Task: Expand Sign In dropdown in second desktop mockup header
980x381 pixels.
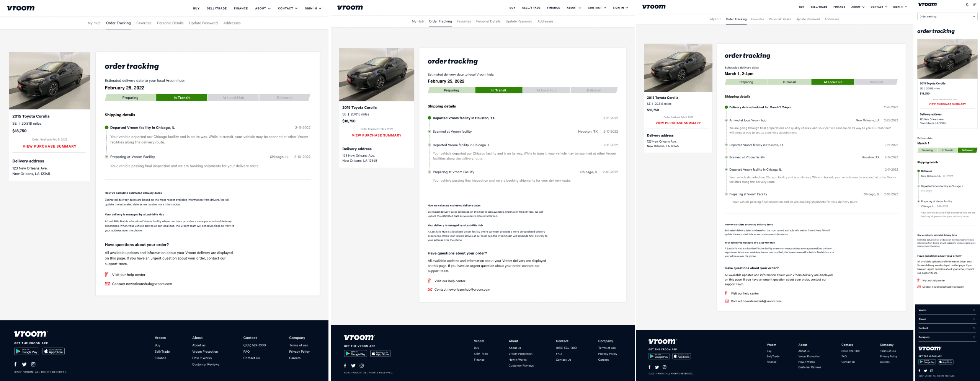Action: point(620,8)
